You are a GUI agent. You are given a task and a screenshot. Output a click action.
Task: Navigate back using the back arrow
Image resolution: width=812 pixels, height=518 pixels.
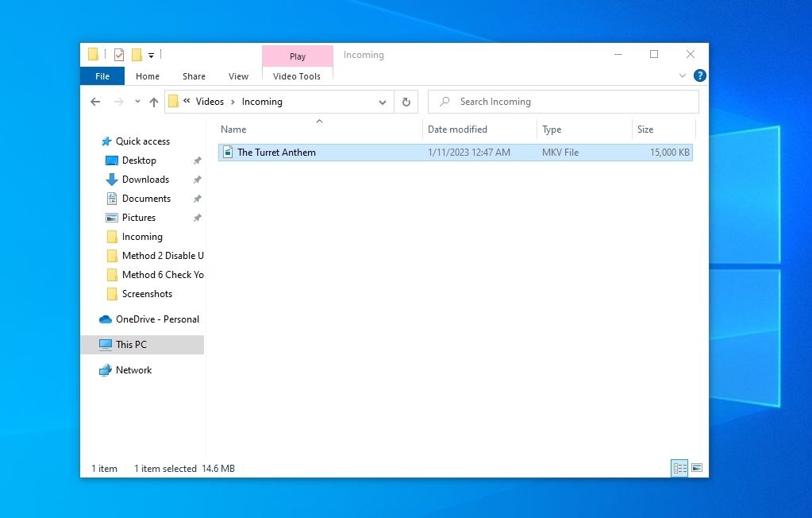[95, 102]
